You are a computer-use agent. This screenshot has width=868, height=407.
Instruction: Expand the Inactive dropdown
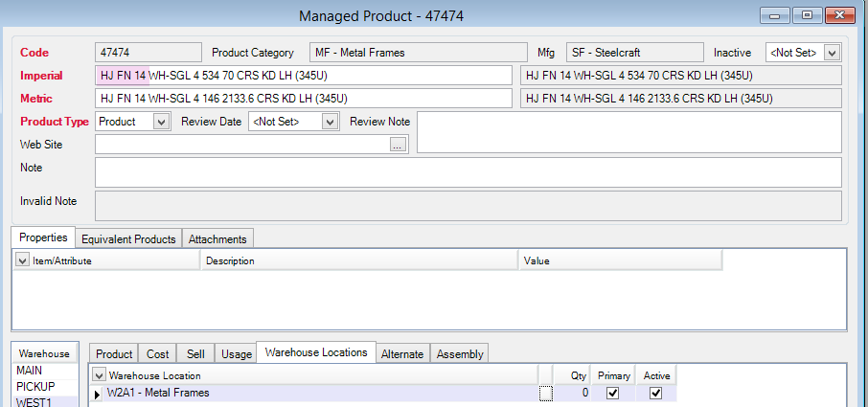[831, 53]
